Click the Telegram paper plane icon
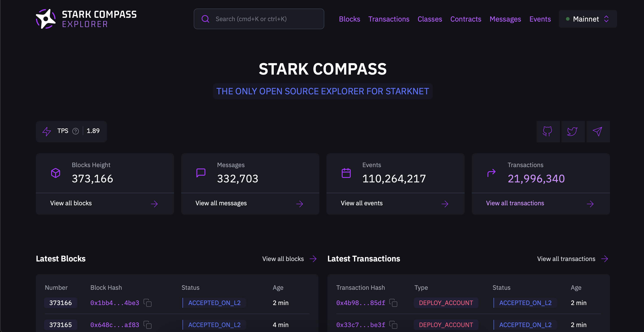Viewport: 644px width, 332px height. point(598,131)
